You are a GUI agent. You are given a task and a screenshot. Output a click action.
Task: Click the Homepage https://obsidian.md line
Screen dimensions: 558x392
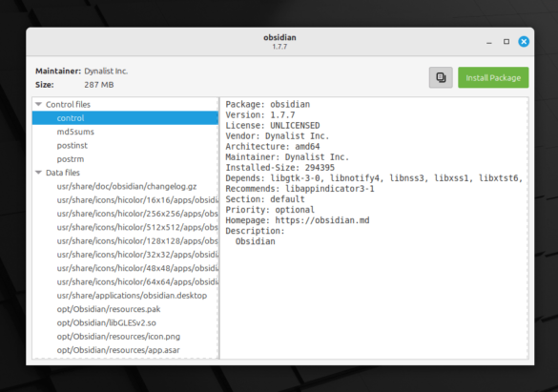click(x=298, y=220)
